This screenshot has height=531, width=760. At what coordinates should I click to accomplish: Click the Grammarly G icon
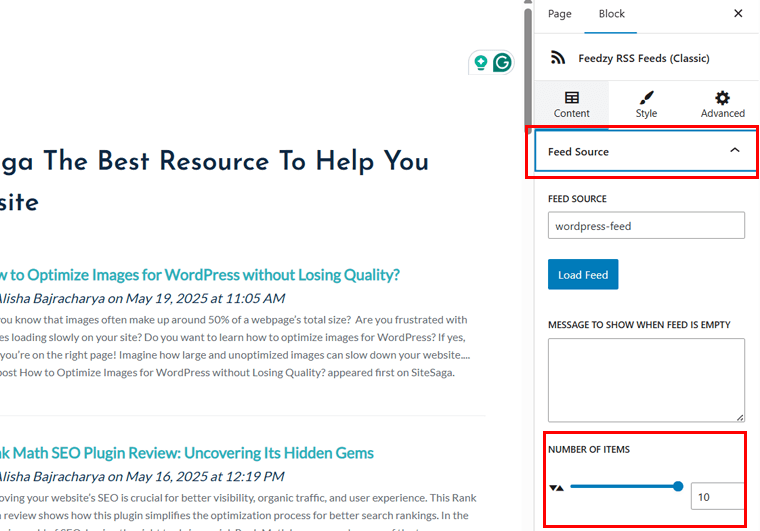pyautogui.click(x=502, y=62)
